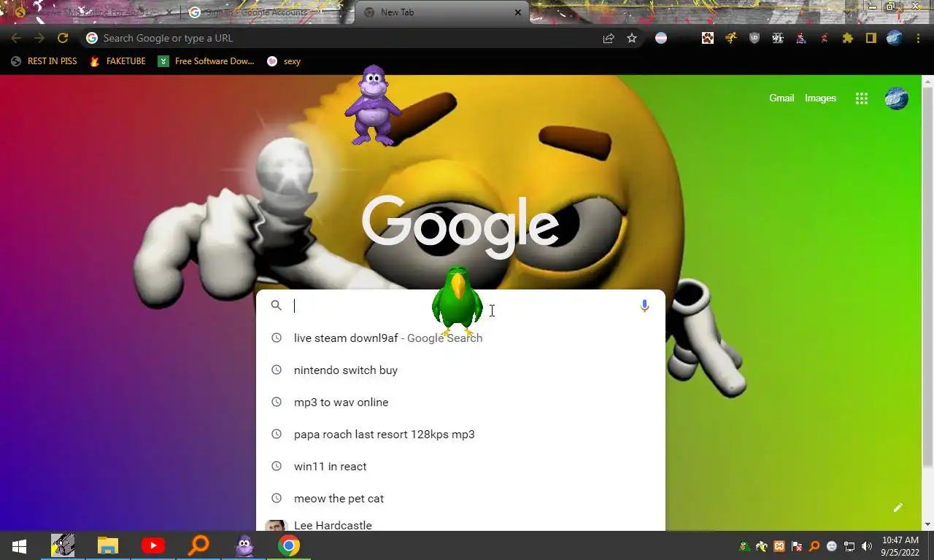Open the orange magnifier taskbar app

(198, 545)
